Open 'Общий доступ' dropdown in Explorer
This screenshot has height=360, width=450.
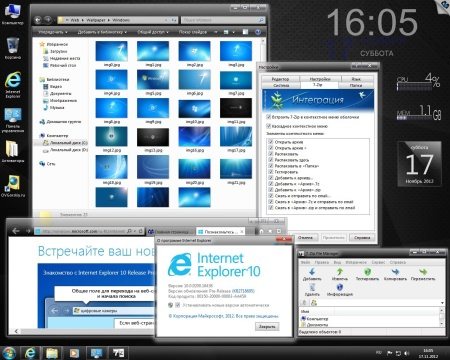[x=153, y=32]
